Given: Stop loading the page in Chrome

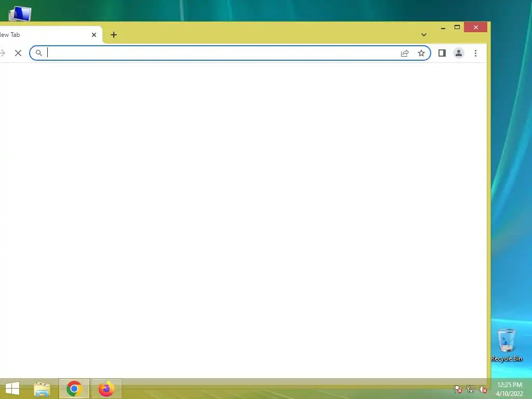Looking at the screenshot, I should (x=18, y=53).
